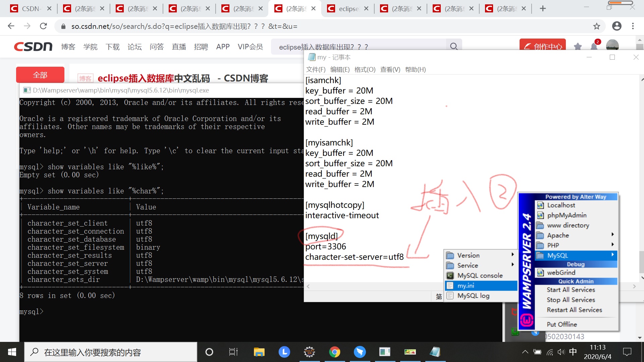Image resolution: width=644 pixels, height=362 pixels.
Task: Click Chrome's back navigation arrow
Action: (x=11, y=26)
